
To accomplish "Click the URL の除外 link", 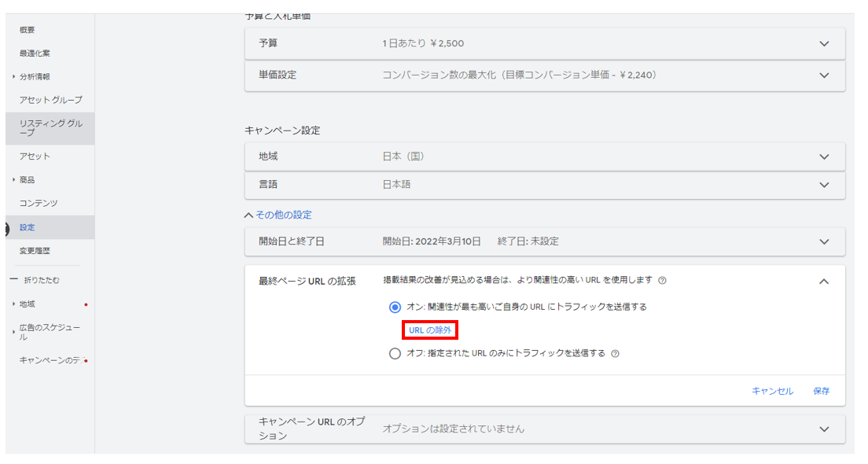I will 430,330.
